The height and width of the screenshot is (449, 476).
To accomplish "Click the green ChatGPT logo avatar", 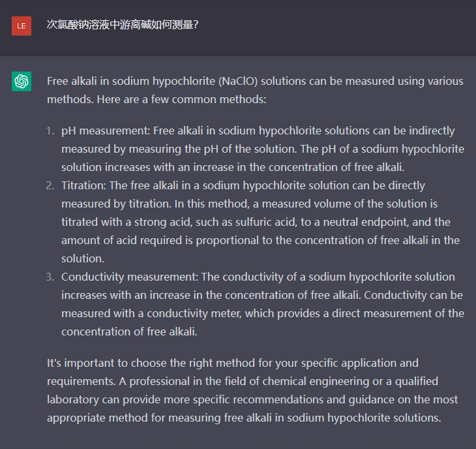I will 22,82.
